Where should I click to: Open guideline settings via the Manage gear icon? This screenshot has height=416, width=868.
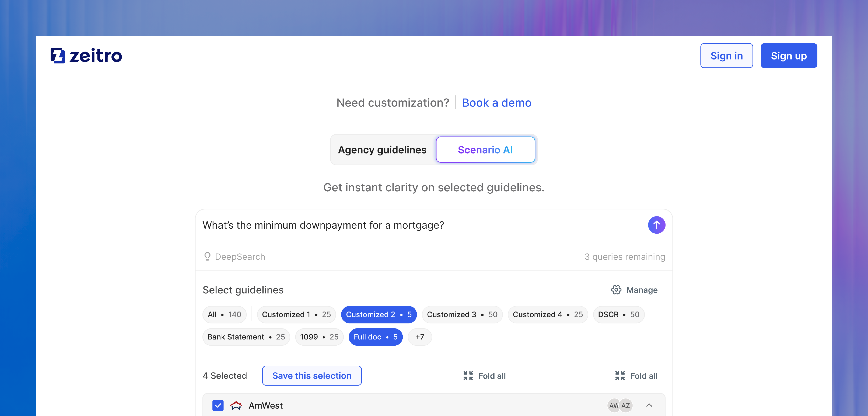pos(616,290)
